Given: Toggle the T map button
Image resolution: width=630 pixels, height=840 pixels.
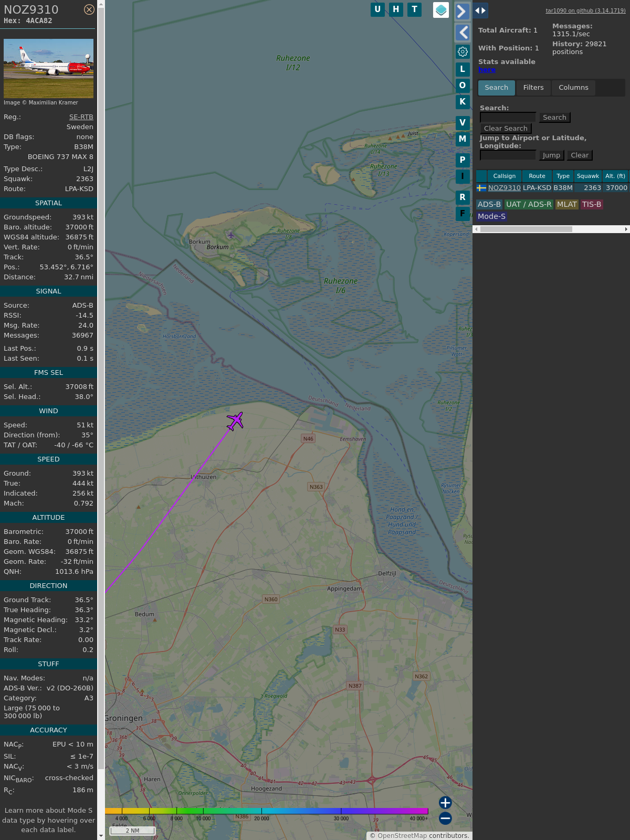Looking at the screenshot, I should click(414, 9).
